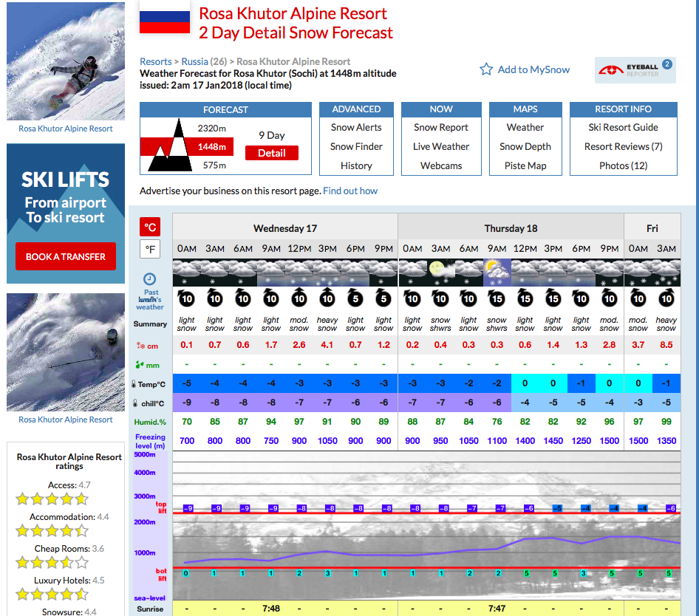Open the Ski Resort Guide
Screen dimensions: 699x616
click(x=623, y=128)
